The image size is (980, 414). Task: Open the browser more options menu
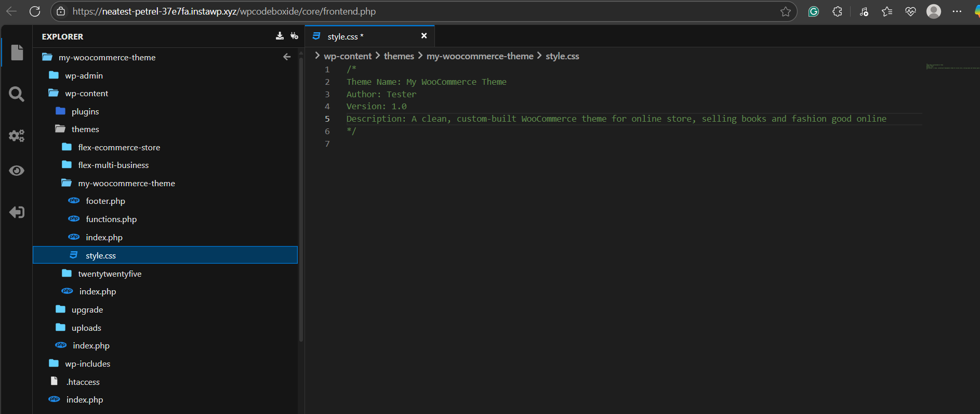[957, 11]
